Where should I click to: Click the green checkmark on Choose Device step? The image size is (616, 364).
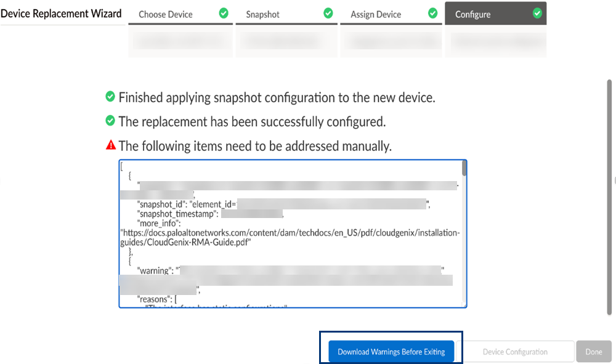[224, 13]
